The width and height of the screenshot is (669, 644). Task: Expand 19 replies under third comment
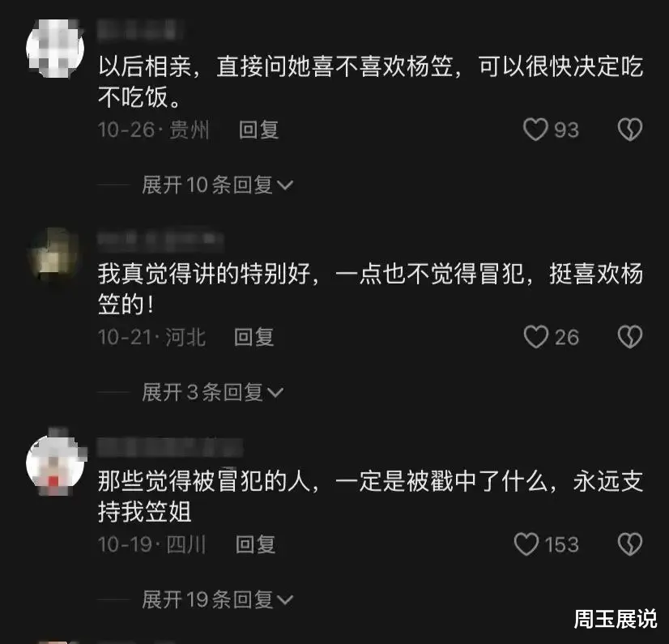click(x=218, y=599)
